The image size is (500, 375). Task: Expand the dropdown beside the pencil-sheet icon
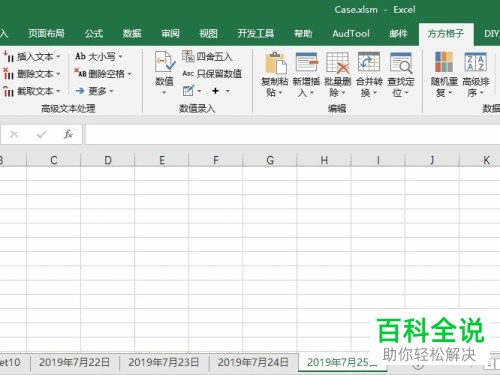pyautogui.click(x=199, y=91)
